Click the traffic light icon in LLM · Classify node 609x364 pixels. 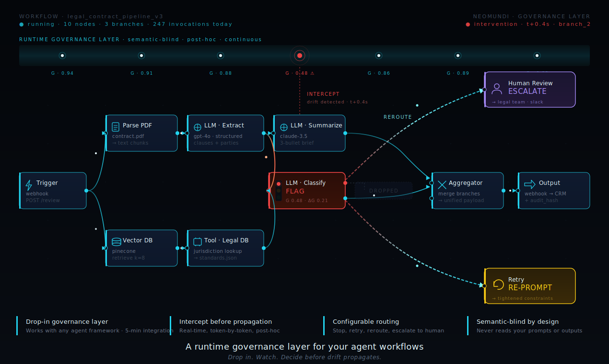pyautogui.click(x=279, y=190)
